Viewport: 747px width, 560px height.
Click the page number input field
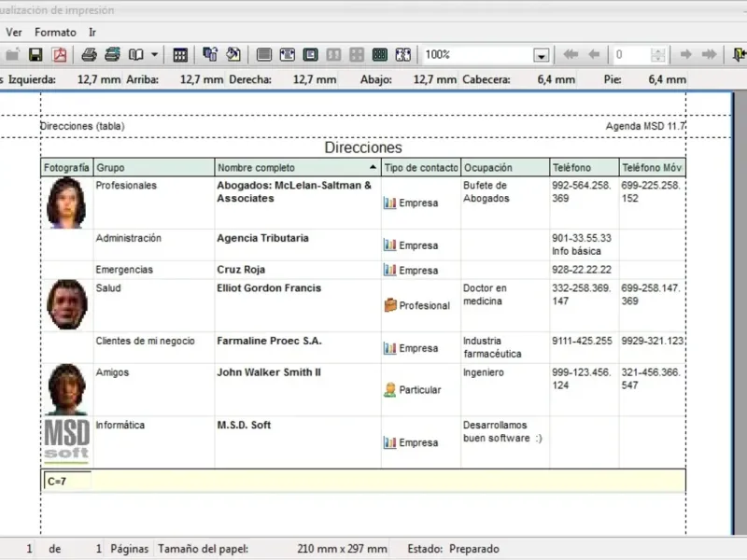click(630, 55)
